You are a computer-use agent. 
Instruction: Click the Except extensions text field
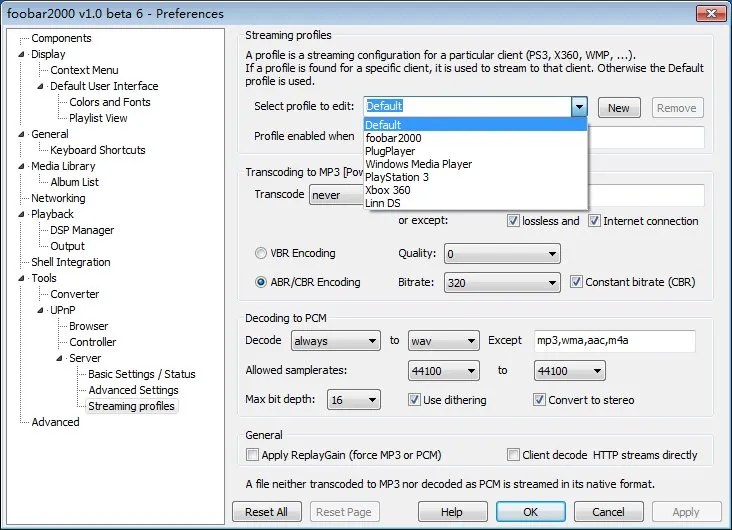coord(614,340)
